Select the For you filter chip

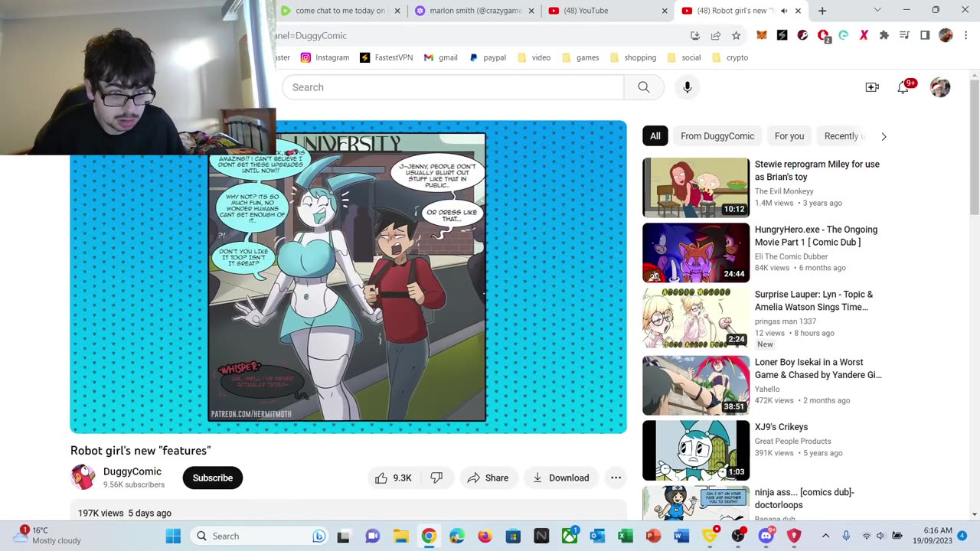tap(789, 136)
